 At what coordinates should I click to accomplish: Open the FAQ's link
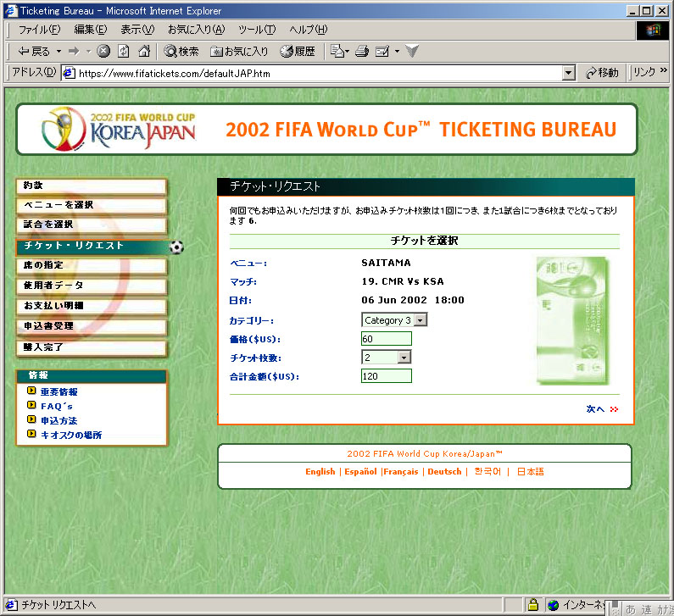coord(57,406)
